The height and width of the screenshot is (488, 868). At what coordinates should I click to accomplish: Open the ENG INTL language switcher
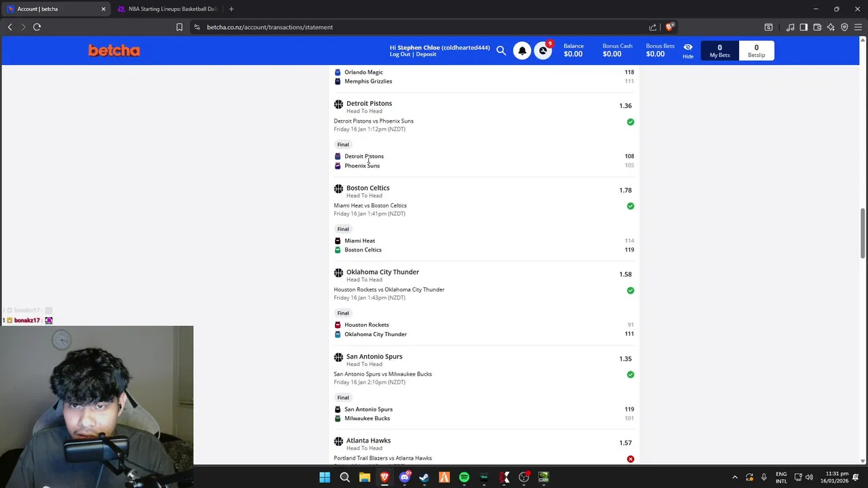pos(781,477)
